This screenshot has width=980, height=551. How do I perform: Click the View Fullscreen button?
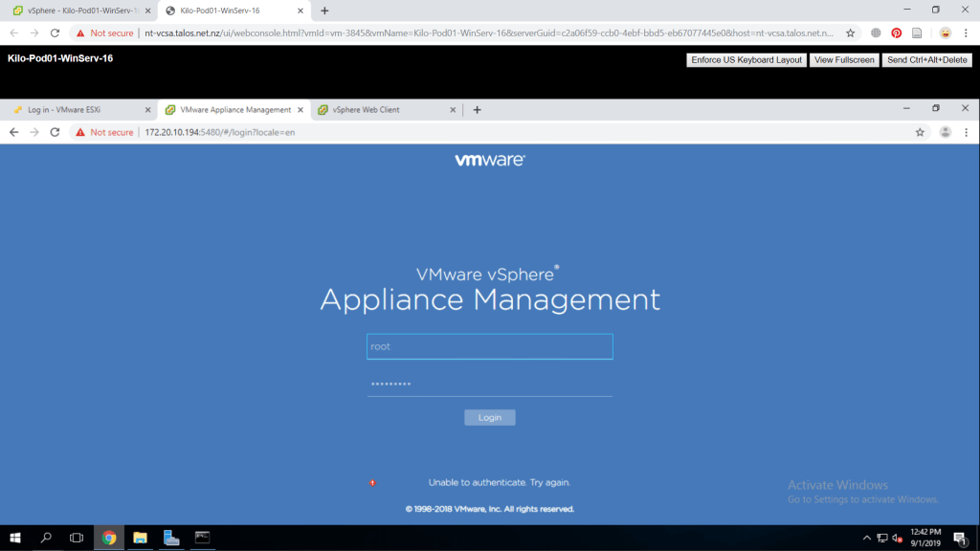(843, 60)
